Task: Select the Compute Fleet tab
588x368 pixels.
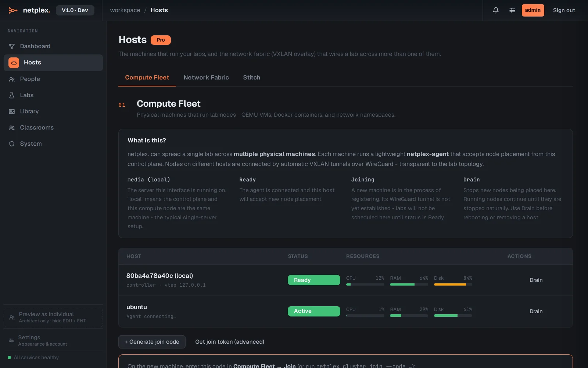Action: tap(147, 78)
